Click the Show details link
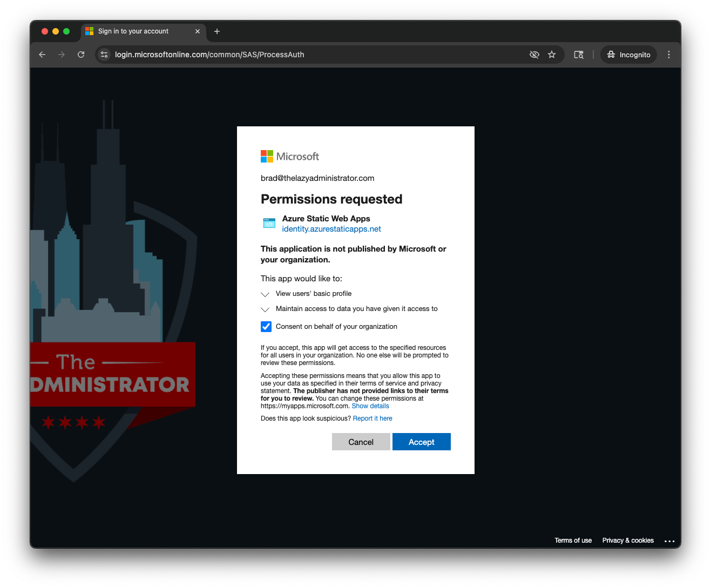The width and height of the screenshot is (711, 588). click(x=370, y=406)
